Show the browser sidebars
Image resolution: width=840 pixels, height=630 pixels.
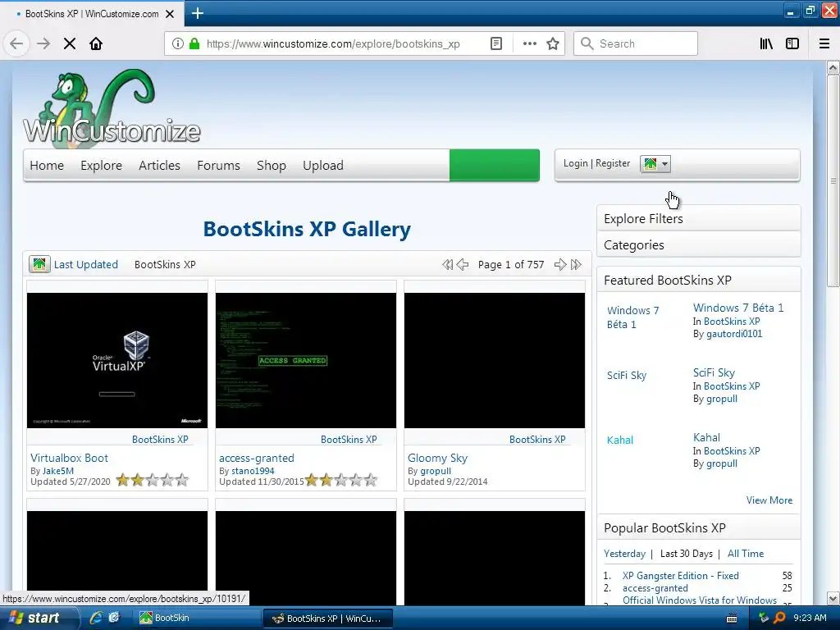coord(792,43)
